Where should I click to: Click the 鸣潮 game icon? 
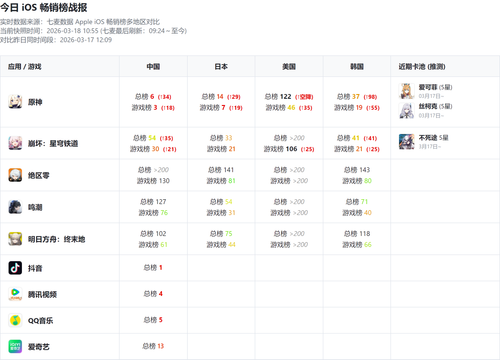pos(15,207)
